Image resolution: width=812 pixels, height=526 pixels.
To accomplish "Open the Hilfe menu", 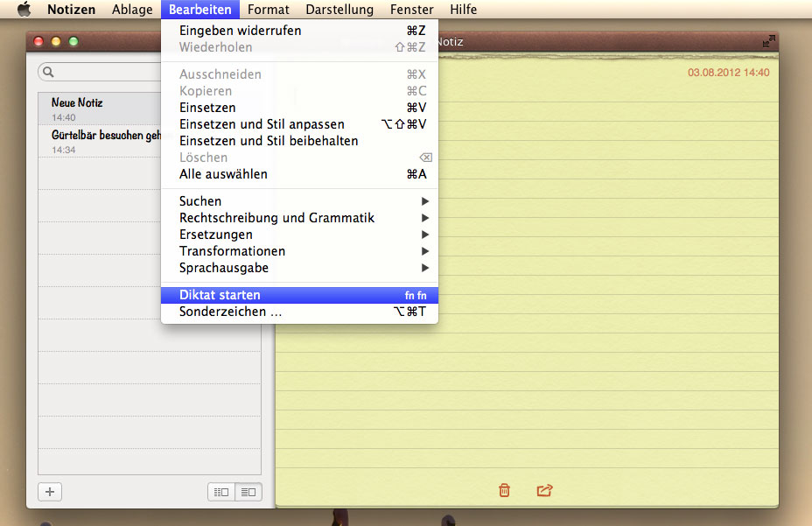I will click(463, 10).
